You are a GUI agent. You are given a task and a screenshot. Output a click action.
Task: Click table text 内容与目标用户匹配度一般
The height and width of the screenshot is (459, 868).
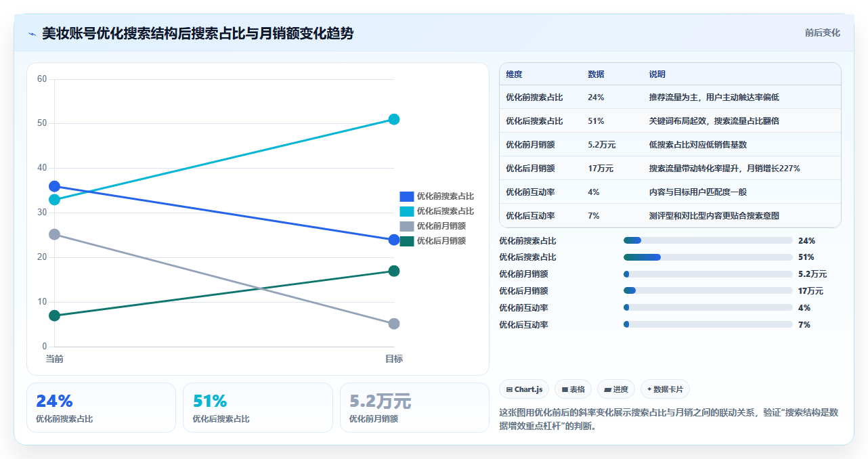tap(698, 192)
